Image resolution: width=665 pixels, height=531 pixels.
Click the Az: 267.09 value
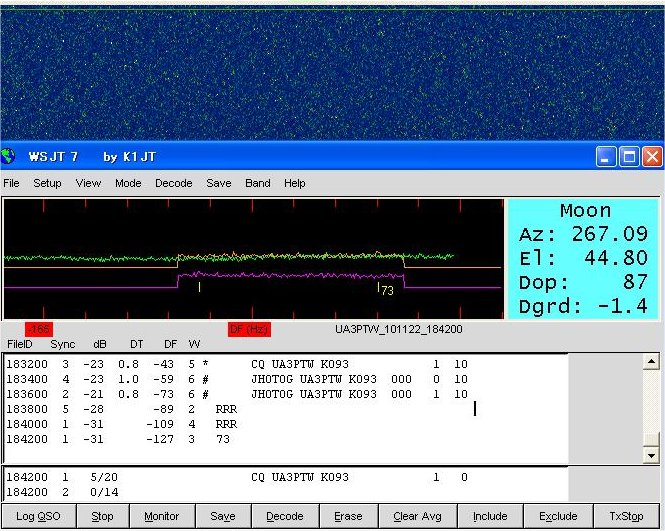point(584,234)
